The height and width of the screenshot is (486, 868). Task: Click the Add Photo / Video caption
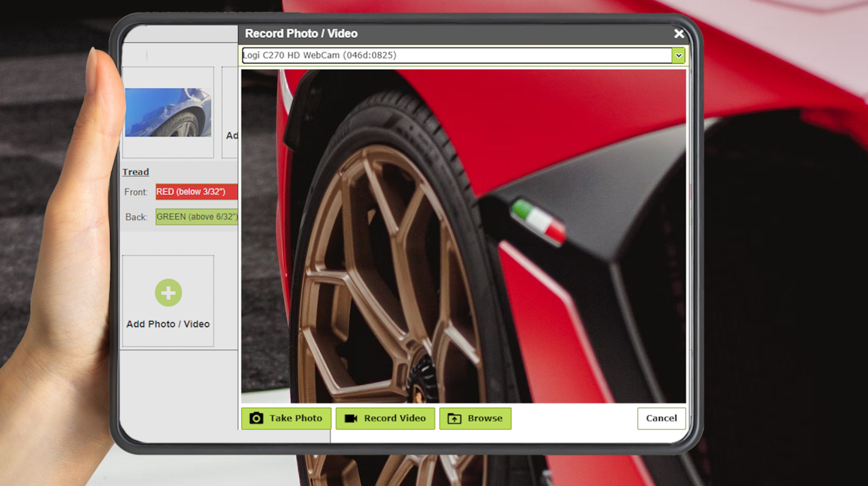click(168, 324)
